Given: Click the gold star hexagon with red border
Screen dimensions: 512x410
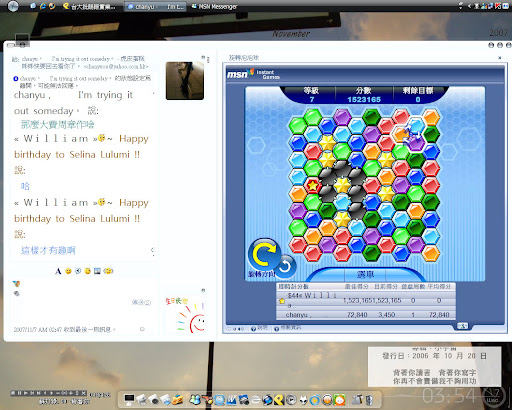Looking at the screenshot, I should click(313, 185).
